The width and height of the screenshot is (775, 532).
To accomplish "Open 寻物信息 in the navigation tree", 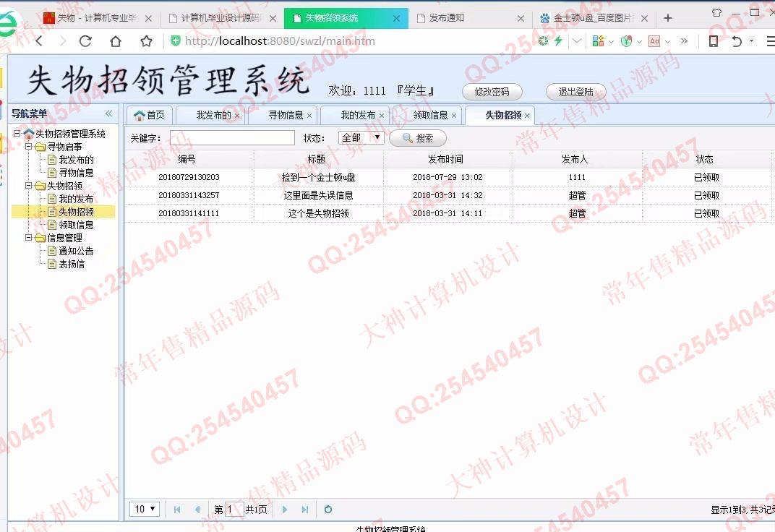I will [76, 172].
